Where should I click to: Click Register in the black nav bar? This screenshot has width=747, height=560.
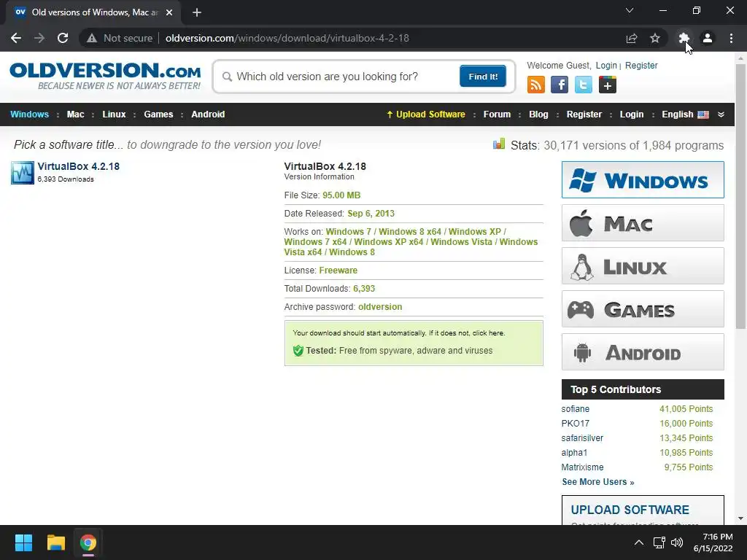point(584,114)
